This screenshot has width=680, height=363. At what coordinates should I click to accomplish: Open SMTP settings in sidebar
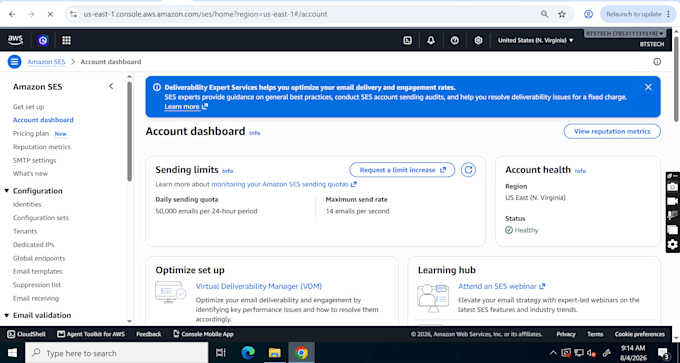pyautogui.click(x=34, y=160)
